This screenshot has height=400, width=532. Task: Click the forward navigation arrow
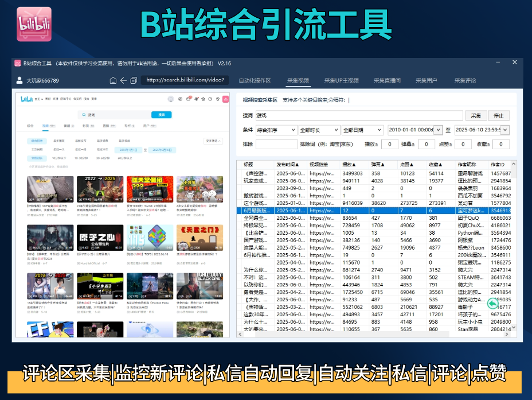pos(133,80)
